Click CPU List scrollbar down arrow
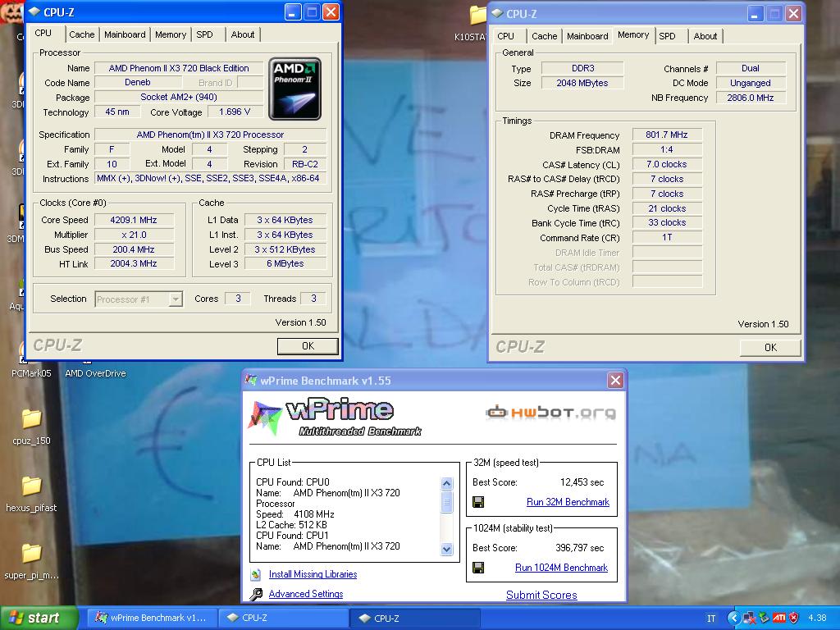 (446, 549)
